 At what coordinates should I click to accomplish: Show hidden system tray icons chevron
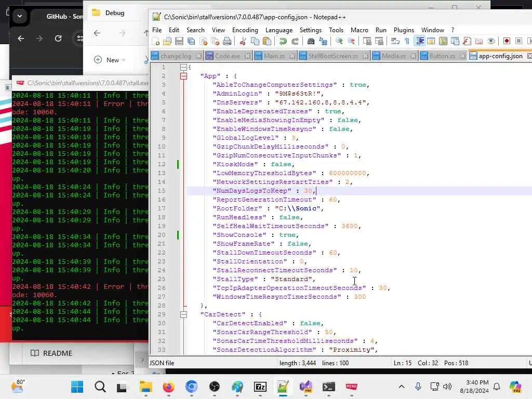(x=402, y=387)
